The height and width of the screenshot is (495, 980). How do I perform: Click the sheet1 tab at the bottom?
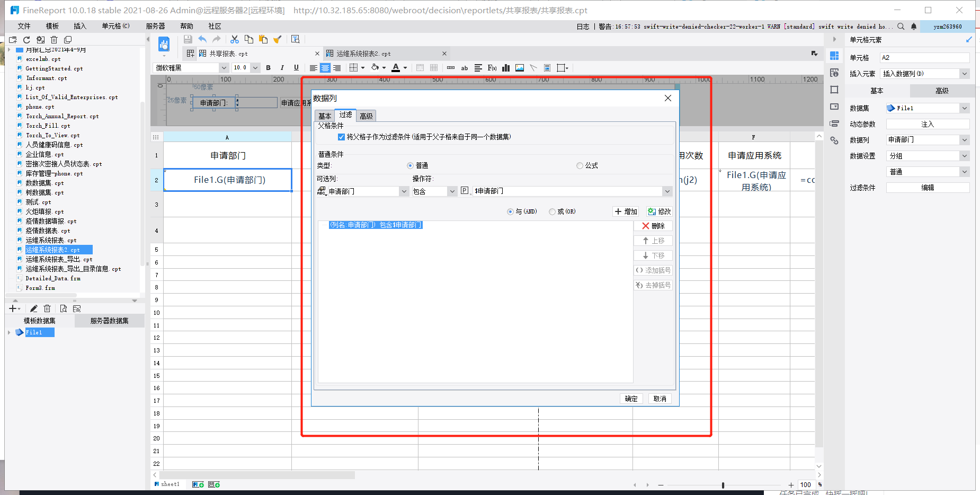click(170, 484)
